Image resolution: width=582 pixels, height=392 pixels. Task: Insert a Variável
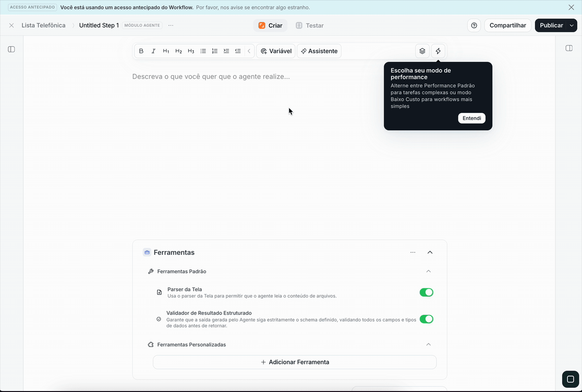click(275, 51)
